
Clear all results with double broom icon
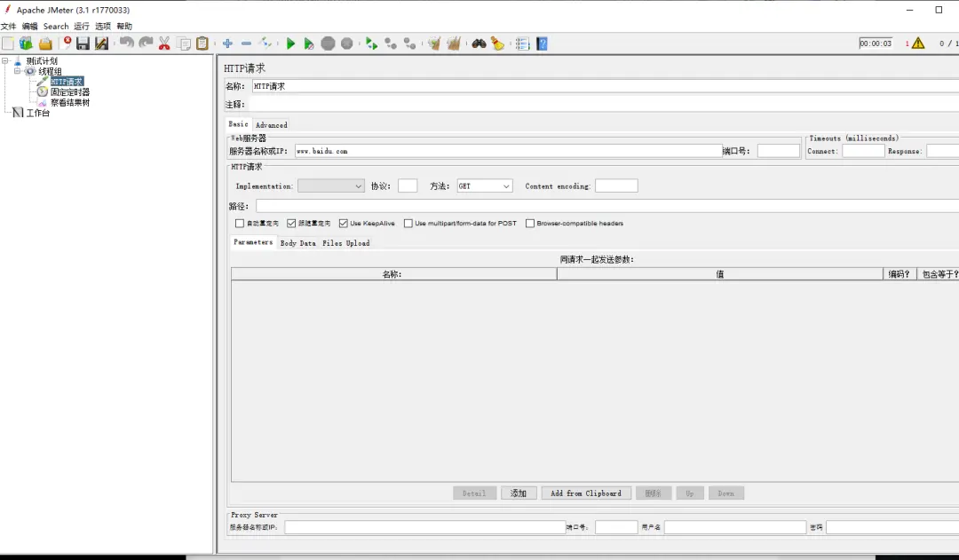click(x=453, y=43)
